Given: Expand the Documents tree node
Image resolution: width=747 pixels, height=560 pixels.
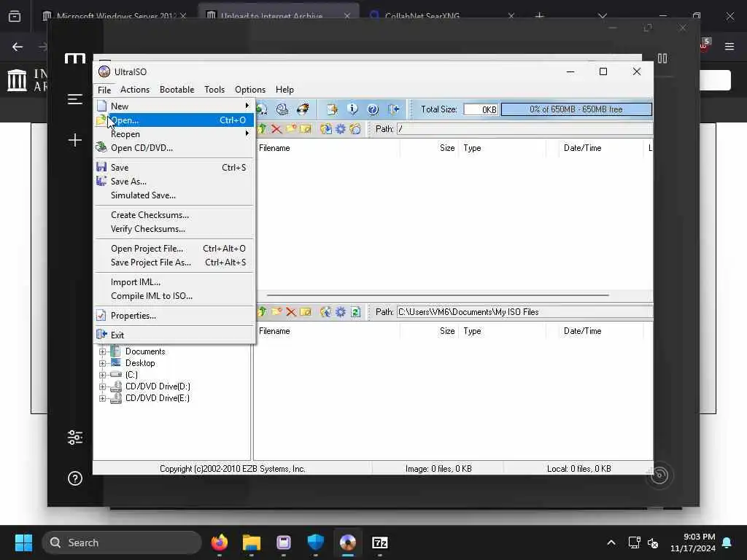Looking at the screenshot, I should [102, 351].
